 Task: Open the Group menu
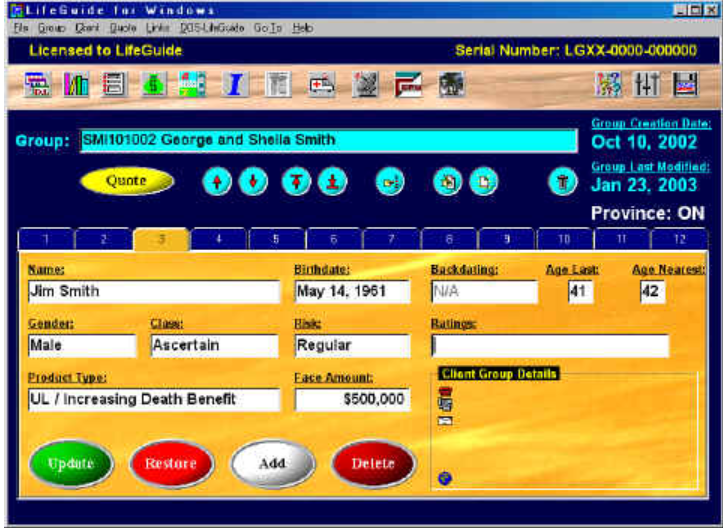(51, 28)
